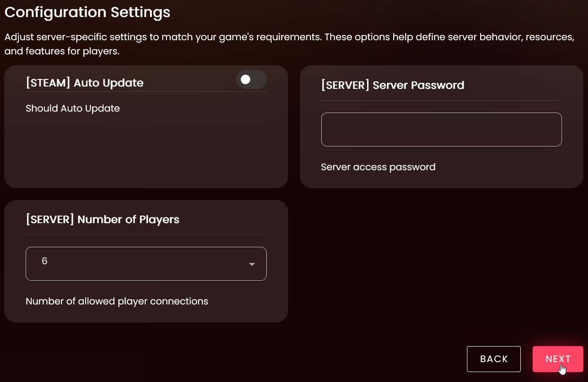588x382 pixels.
Task: Click the "Should Auto Update" description text
Action: coord(73,108)
